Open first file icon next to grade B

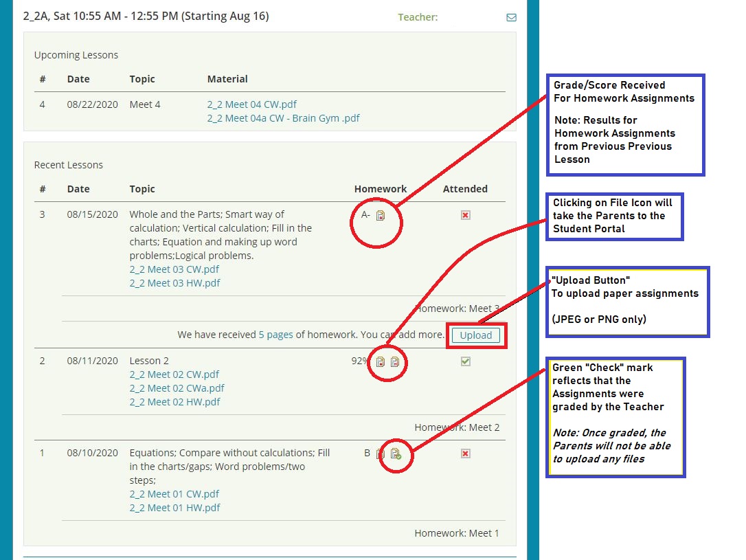point(380,453)
